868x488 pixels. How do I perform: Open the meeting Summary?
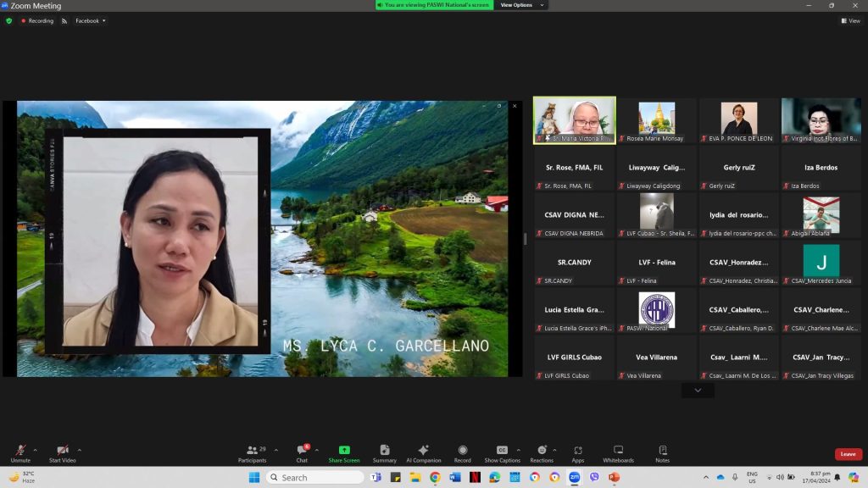click(384, 452)
